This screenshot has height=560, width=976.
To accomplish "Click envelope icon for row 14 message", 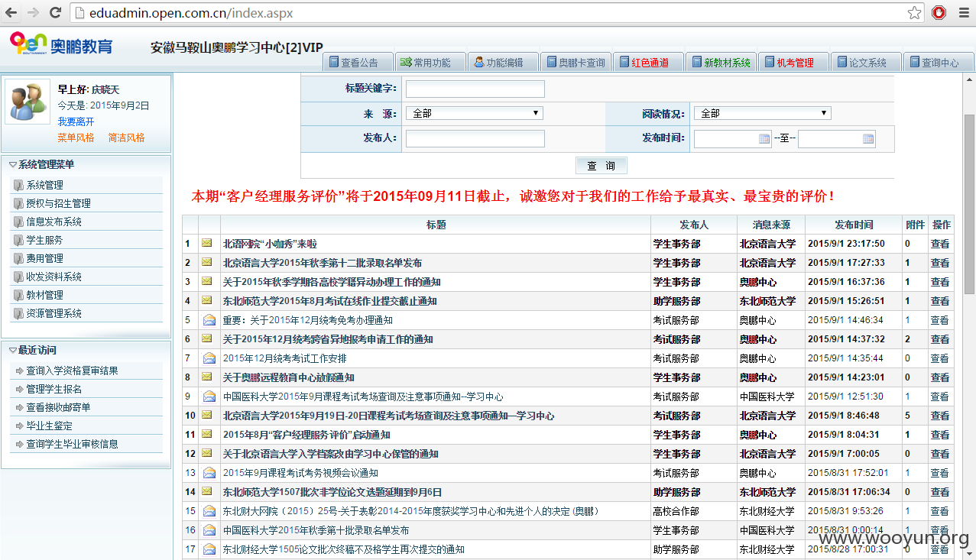I will [x=207, y=492].
